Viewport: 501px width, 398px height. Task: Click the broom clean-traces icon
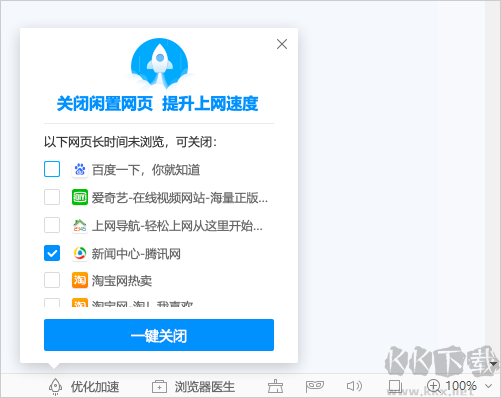click(x=275, y=386)
